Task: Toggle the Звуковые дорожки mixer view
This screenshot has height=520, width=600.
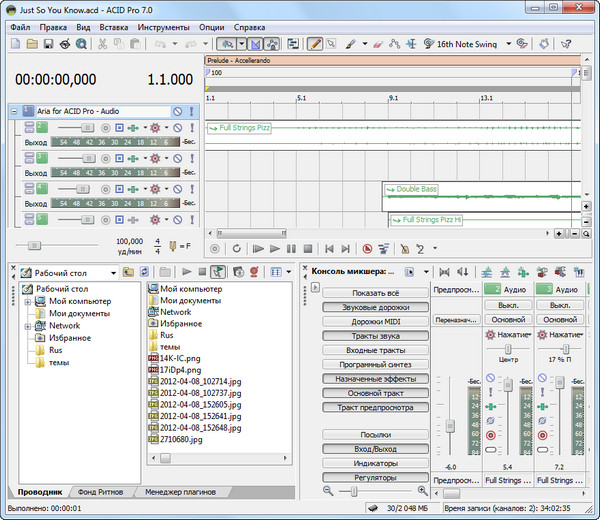Action: pos(374,306)
